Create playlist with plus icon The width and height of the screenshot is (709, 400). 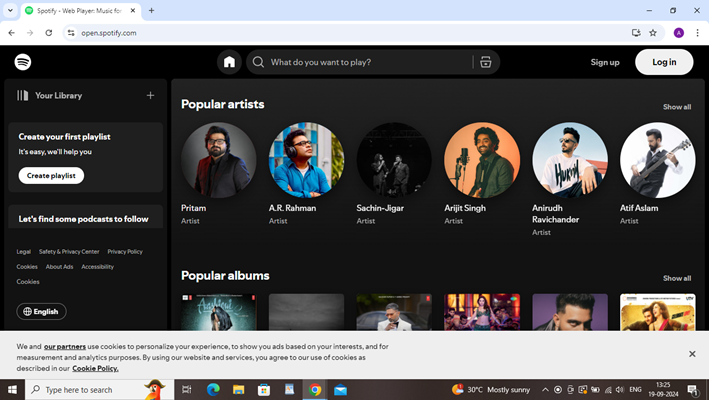pos(151,95)
